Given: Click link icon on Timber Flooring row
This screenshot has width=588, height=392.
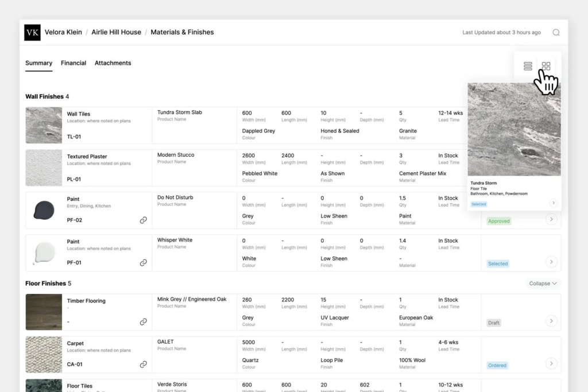Looking at the screenshot, I should [x=143, y=322].
